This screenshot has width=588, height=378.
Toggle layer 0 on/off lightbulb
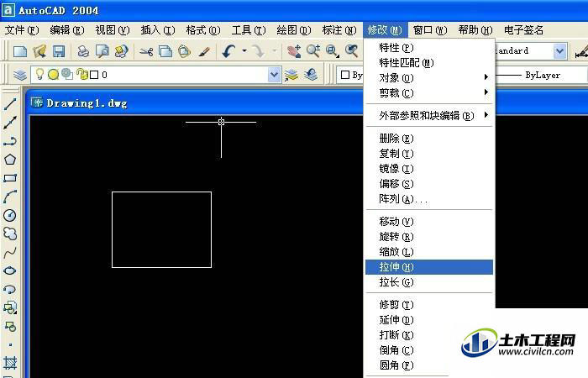pos(39,74)
